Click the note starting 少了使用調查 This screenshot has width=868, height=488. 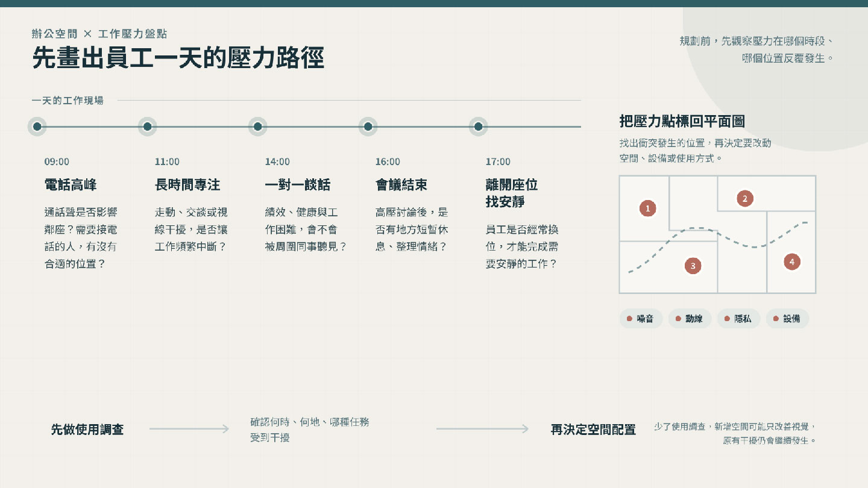[x=735, y=433]
